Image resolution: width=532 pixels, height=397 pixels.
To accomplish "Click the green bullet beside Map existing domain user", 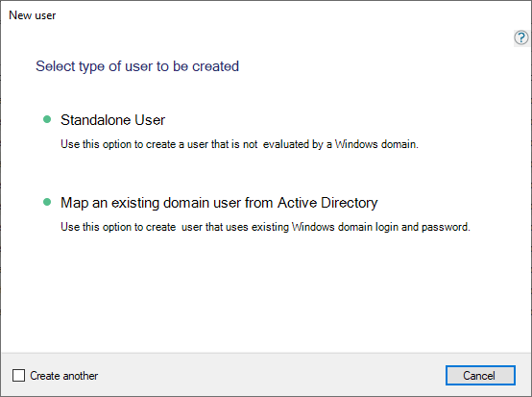I will point(47,202).
